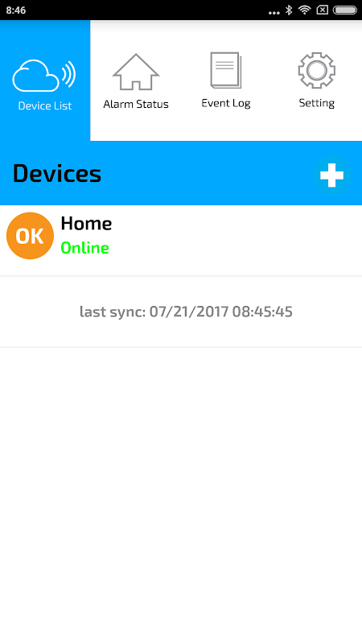The image size is (362, 644).
Task: Tap the 8:46 clock in status bar
Action: [x=16, y=10]
